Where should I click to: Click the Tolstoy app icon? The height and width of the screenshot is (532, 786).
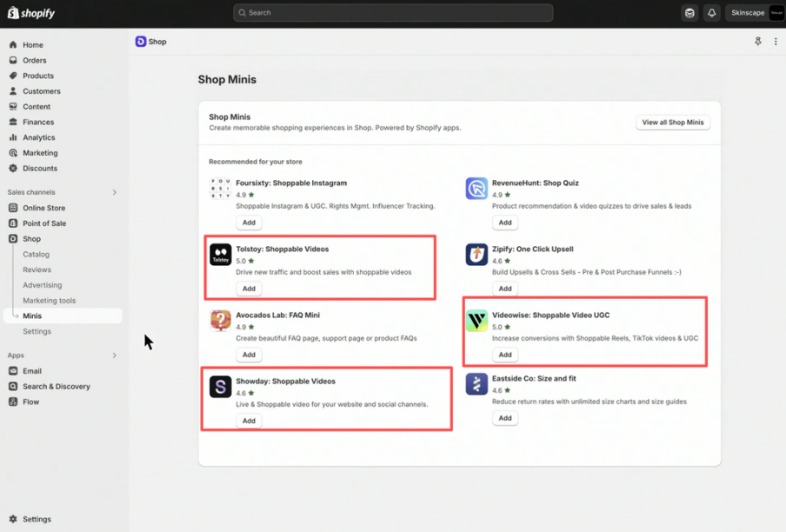pyautogui.click(x=221, y=255)
